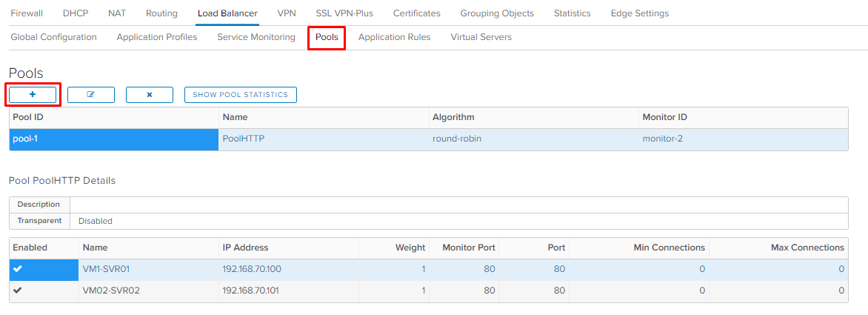Open the Edge Settings tab
Viewport: 868px width, 315px height.
(x=639, y=13)
